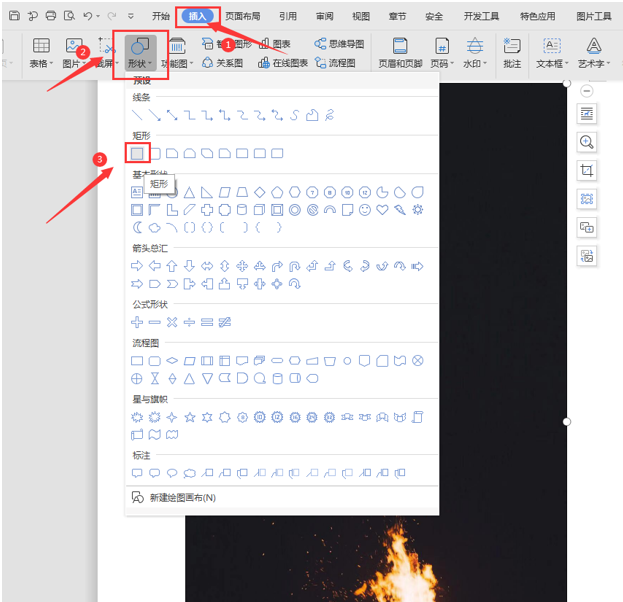Screen dimensions: 623x602
Task: Click the 思维导图 button
Action: pos(339,44)
